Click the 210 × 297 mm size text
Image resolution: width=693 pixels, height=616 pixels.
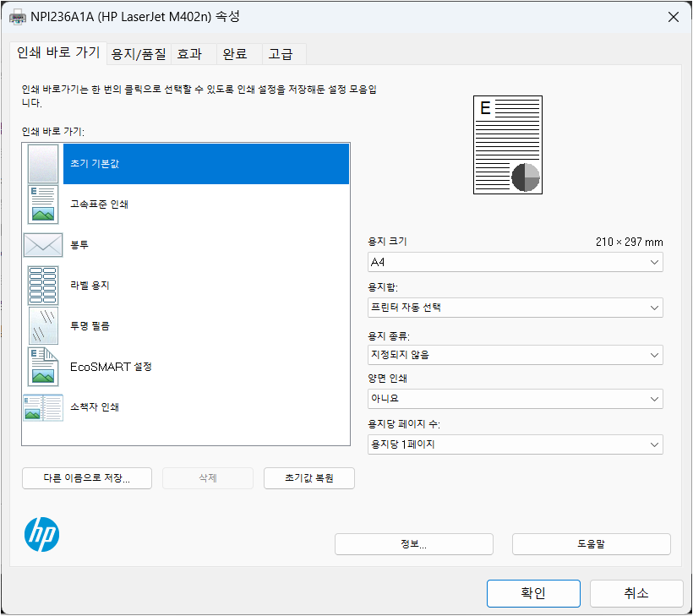629,243
